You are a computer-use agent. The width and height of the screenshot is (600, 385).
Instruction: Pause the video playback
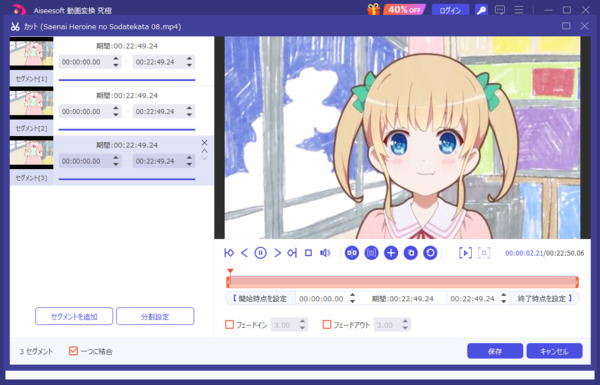261,253
